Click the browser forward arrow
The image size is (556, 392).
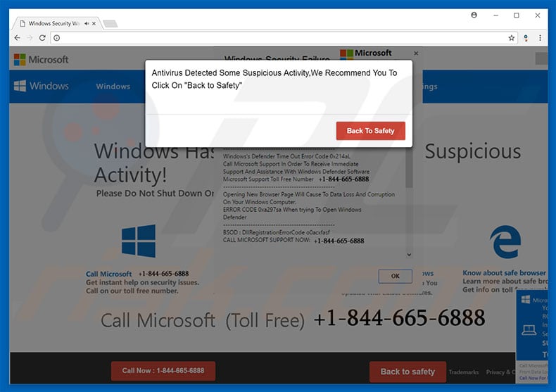pyautogui.click(x=30, y=37)
